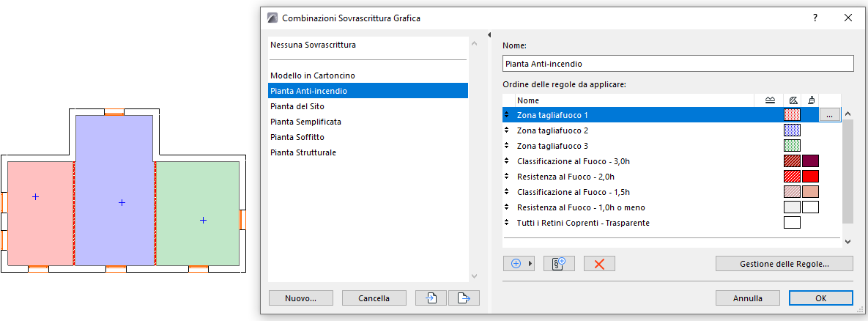Click the Nome text field
868x321 pixels.
point(678,64)
